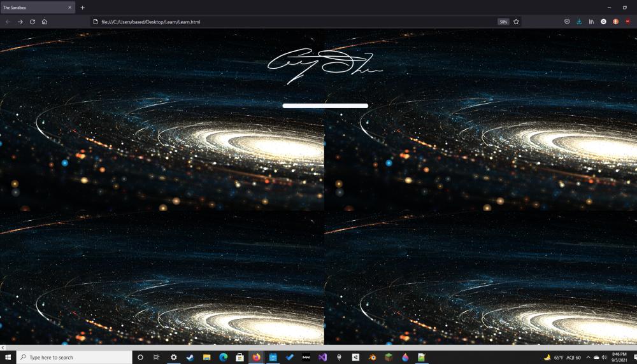Open Settings gear on taskbar

(173, 357)
